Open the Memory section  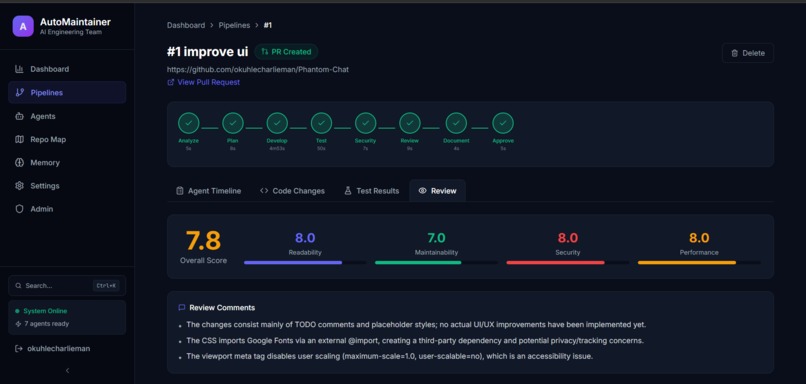pyautogui.click(x=67, y=162)
